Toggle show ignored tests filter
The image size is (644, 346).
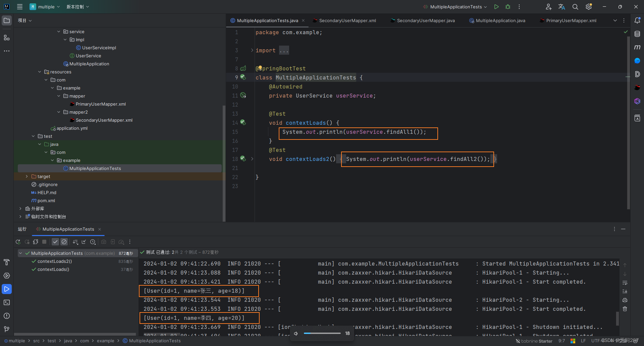(64, 242)
